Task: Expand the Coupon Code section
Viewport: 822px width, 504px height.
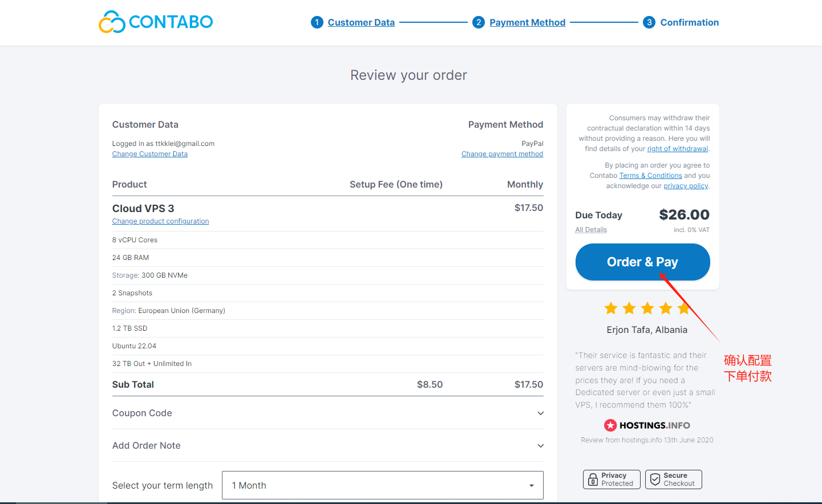Action: (328, 413)
